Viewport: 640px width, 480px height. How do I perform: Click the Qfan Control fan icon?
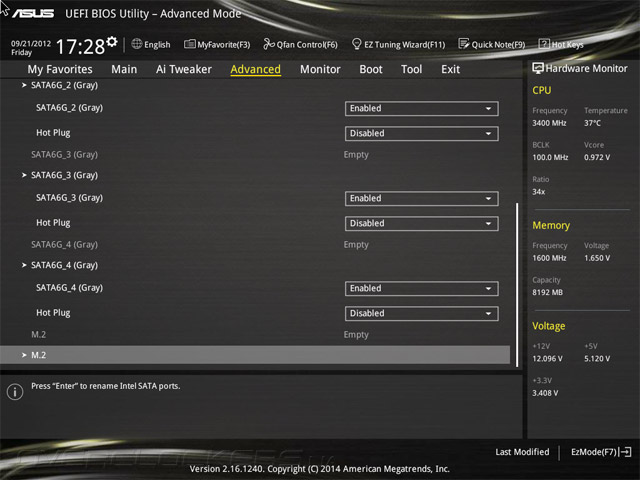point(269,44)
